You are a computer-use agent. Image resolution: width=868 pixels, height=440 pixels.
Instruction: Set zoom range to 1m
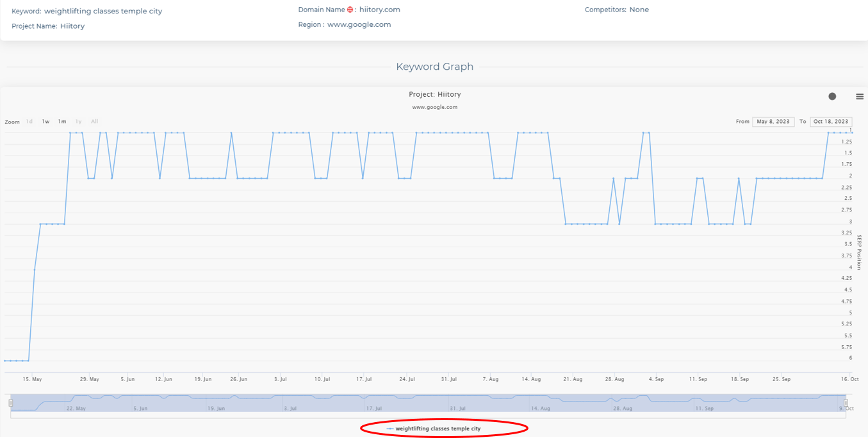[62, 122]
